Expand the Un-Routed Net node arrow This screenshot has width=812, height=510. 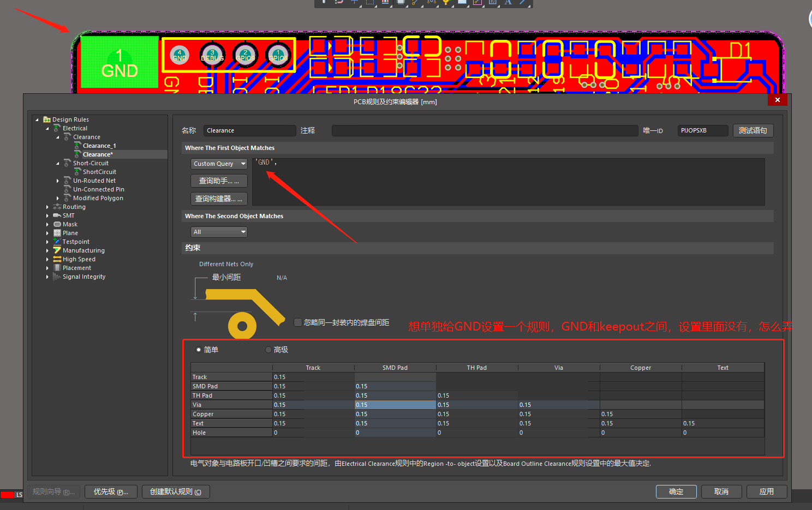tap(58, 181)
